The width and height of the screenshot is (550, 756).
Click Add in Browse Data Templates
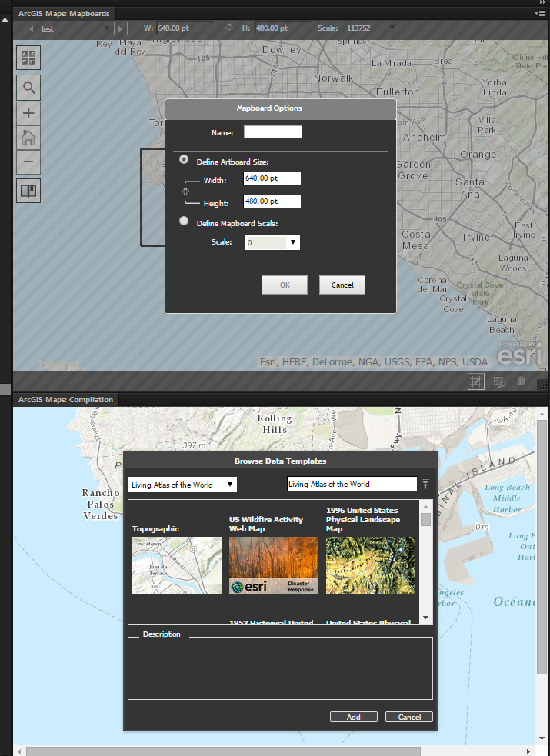[353, 717]
